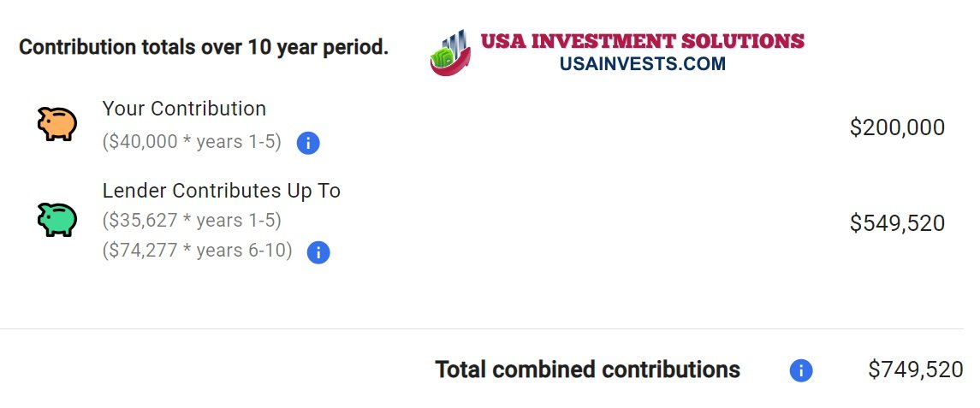Click the Contribution totals over 10 year heading
This screenshot has width=980, height=408.
(204, 47)
